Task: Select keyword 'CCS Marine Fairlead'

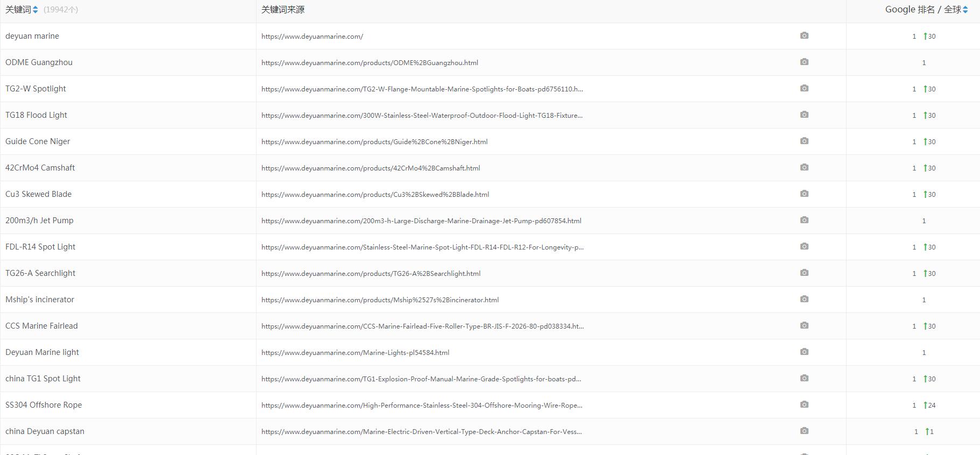Action: click(x=41, y=326)
